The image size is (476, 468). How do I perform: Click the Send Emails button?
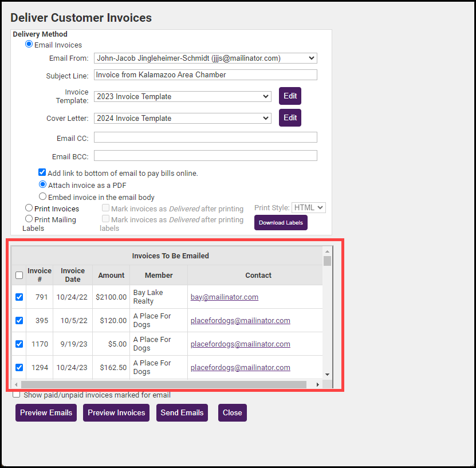pyautogui.click(x=182, y=413)
